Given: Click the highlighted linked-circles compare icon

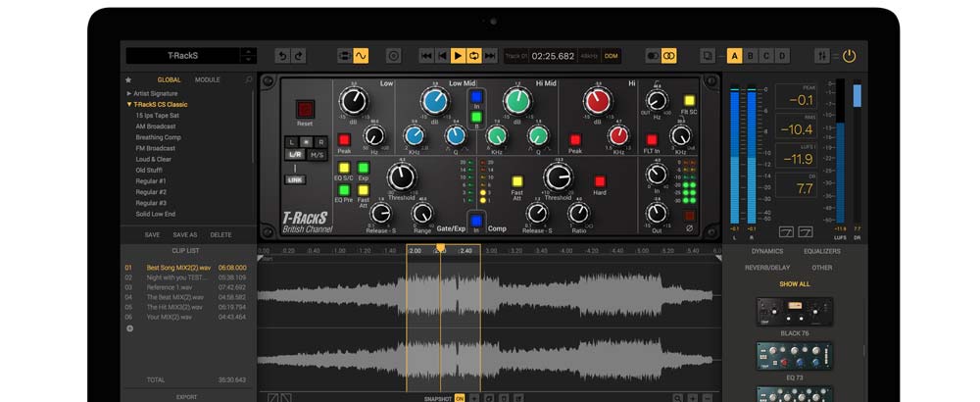Looking at the screenshot, I should click(668, 56).
